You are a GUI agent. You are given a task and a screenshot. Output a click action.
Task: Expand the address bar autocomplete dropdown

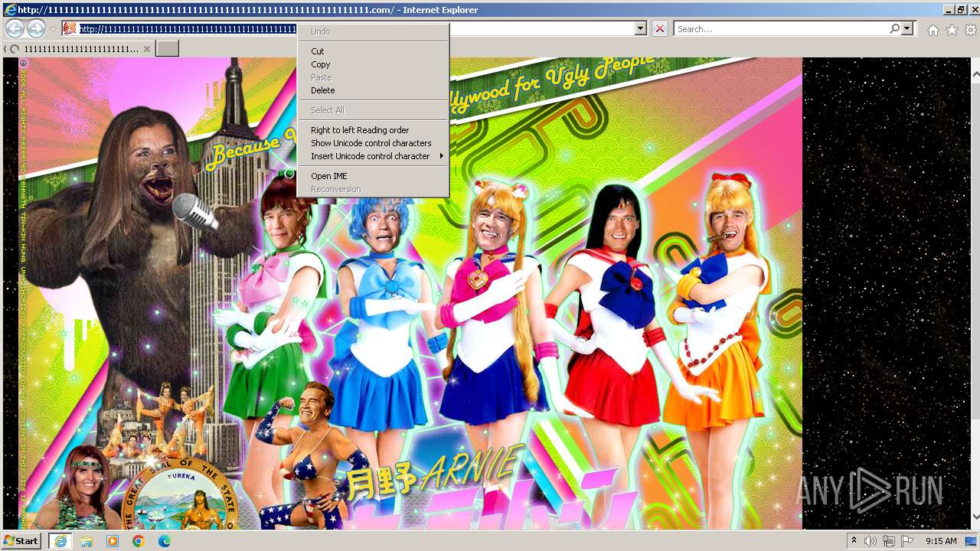641,29
